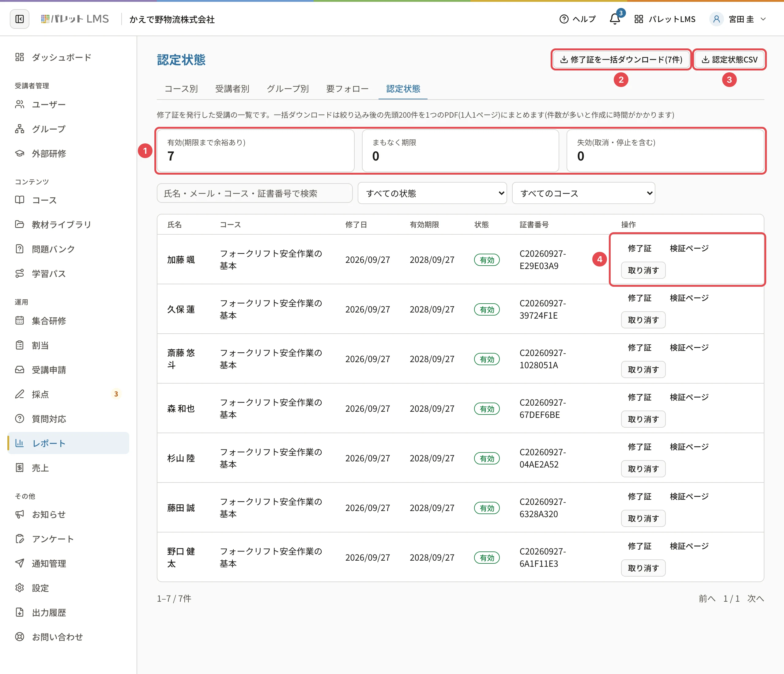The width and height of the screenshot is (784, 674).
Task: Open 設定 in the sidebar
Action: [68, 588]
